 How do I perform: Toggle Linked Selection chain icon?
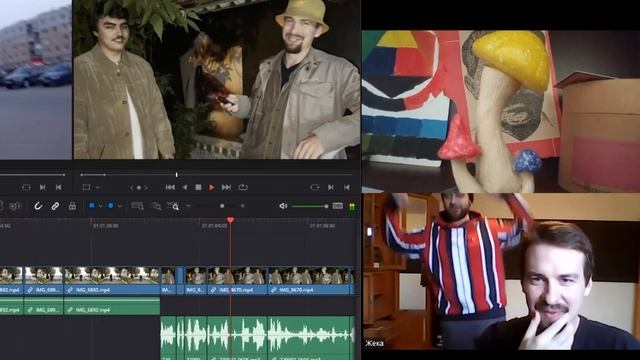[x=55, y=206]
